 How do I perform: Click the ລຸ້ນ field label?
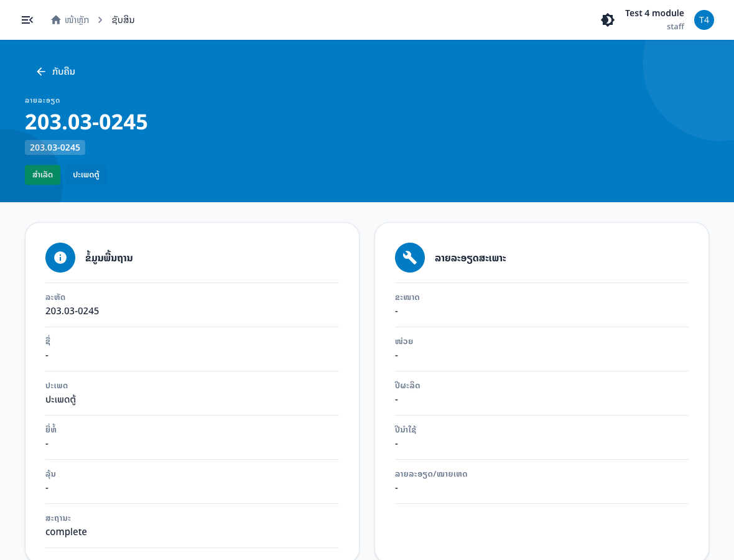click(x=50, y=474)
